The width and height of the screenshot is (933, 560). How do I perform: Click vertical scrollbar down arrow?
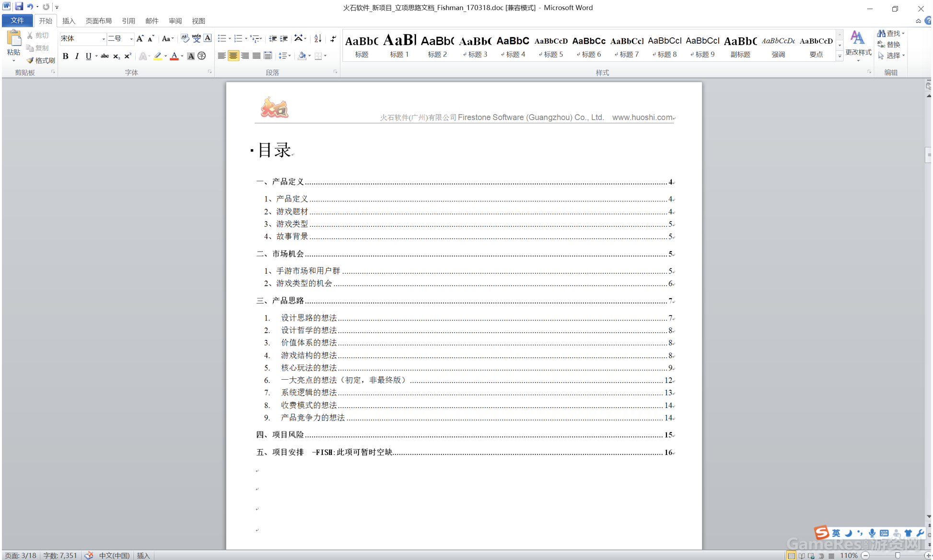click(929, 516)
